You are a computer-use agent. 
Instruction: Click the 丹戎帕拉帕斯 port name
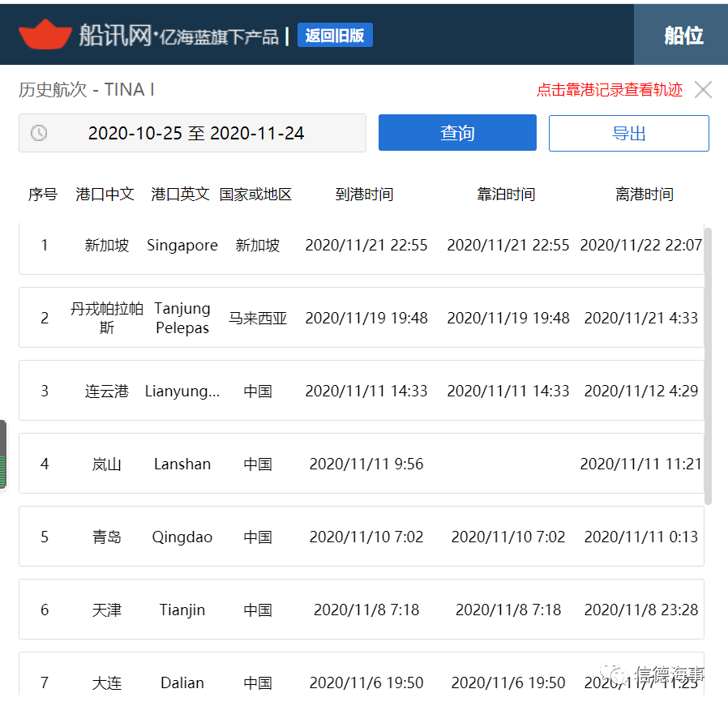tap(107, 318)
